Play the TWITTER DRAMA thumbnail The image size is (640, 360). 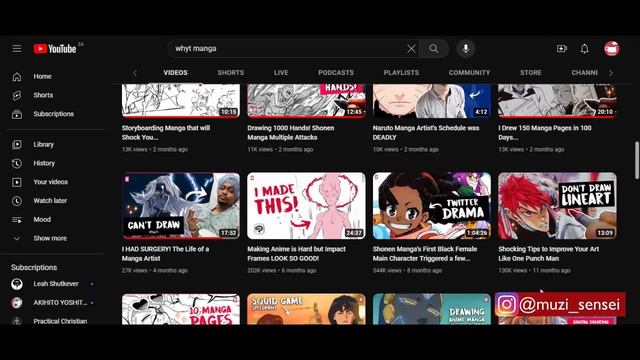coord(432,206)
